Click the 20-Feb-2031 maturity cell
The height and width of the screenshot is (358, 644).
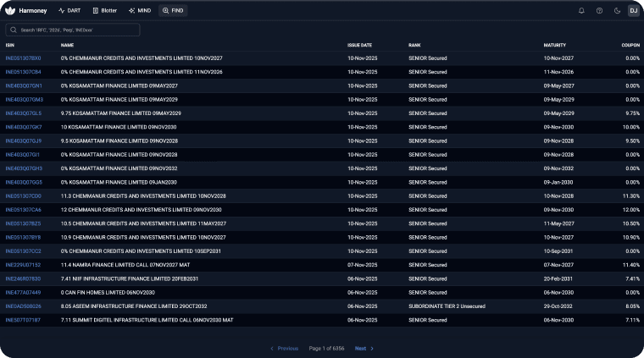tap(558, 278)
